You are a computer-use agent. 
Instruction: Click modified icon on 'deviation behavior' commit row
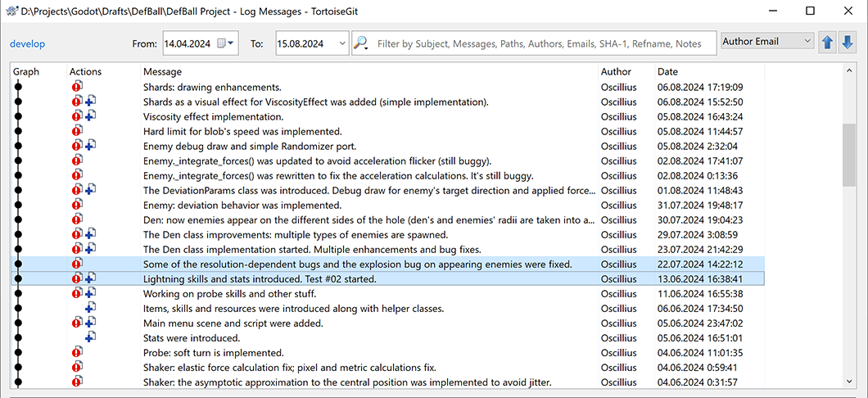(77, 204)
